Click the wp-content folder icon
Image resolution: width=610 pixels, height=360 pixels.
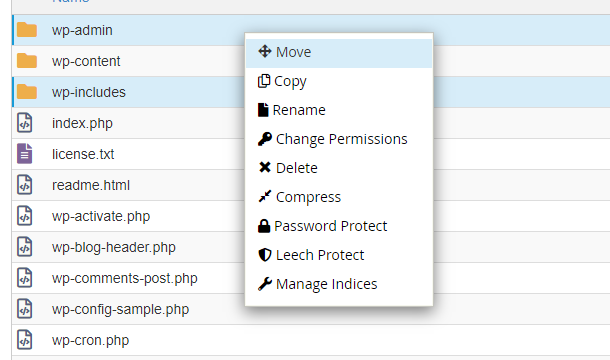27,61
